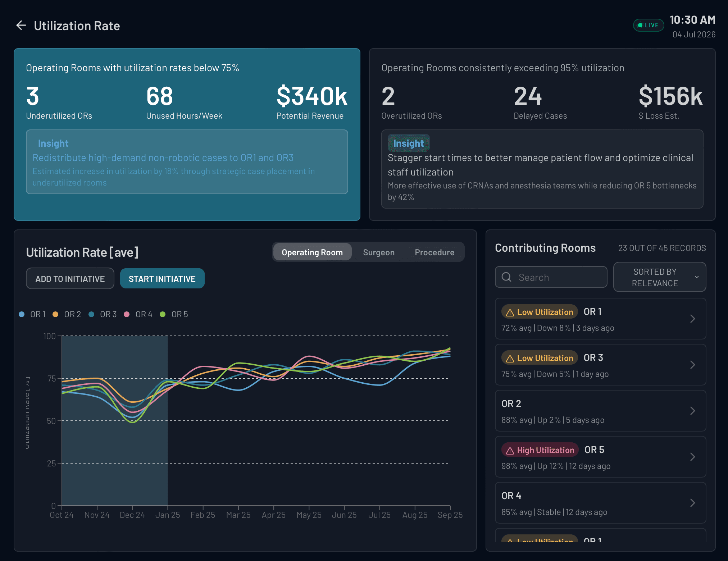Screen dimensions: 728x561
Task: Click the High Utilization warning icon for OR 5
Action: tap(509, 450)
